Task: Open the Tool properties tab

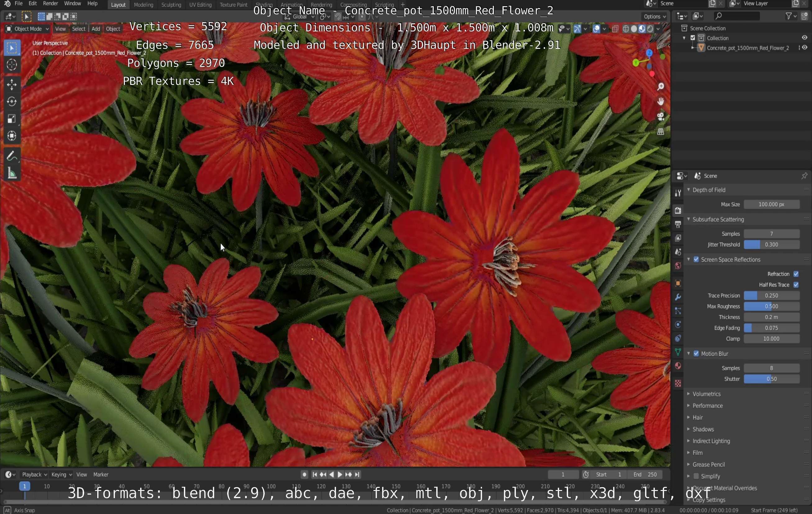Action: 678,193
